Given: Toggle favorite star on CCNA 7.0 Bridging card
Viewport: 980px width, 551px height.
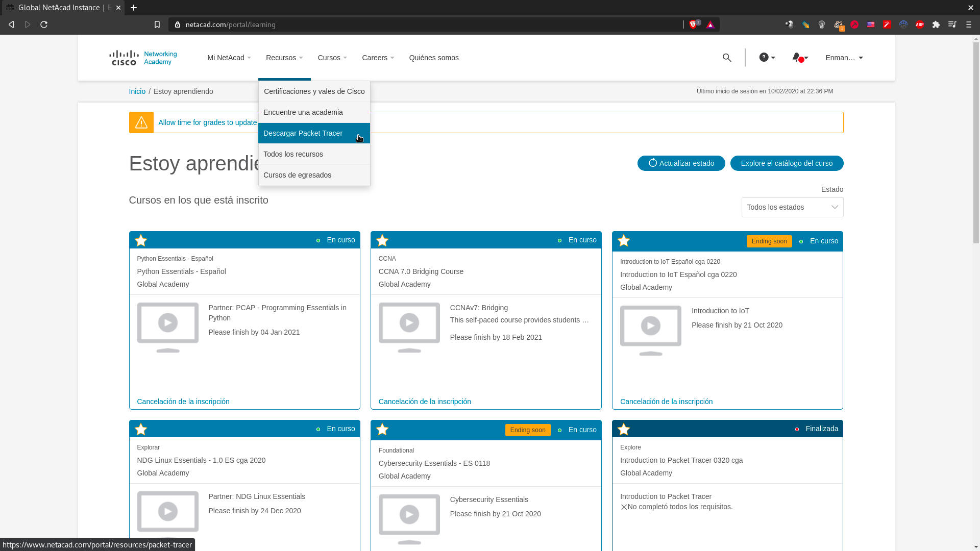Looking at the screenshot, I should (x=382, y=240).
